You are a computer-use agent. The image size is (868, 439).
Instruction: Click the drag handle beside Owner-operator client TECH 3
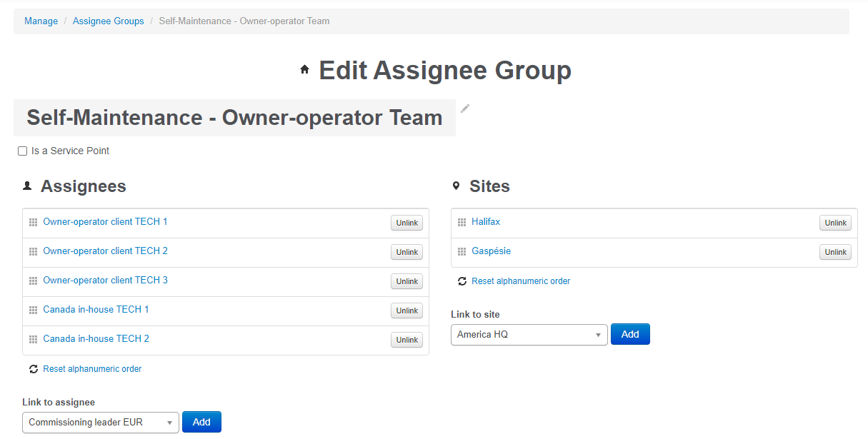(33, 281)
